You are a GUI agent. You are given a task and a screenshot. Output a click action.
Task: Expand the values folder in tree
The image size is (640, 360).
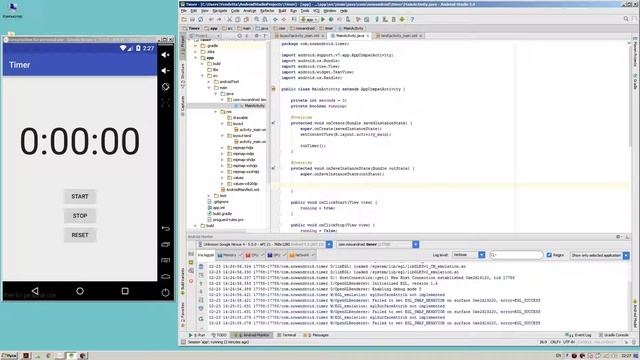coord(222,178)
